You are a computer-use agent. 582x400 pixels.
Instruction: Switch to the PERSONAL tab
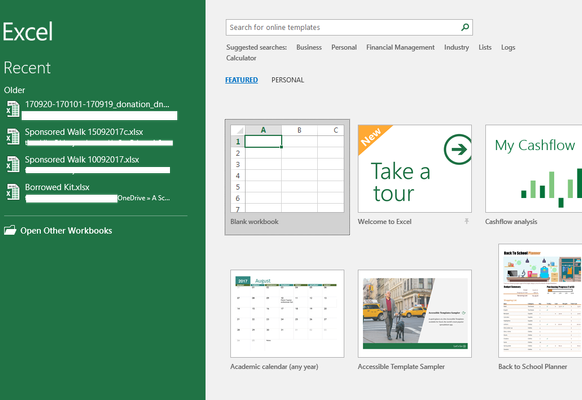(x=288, y=80)
